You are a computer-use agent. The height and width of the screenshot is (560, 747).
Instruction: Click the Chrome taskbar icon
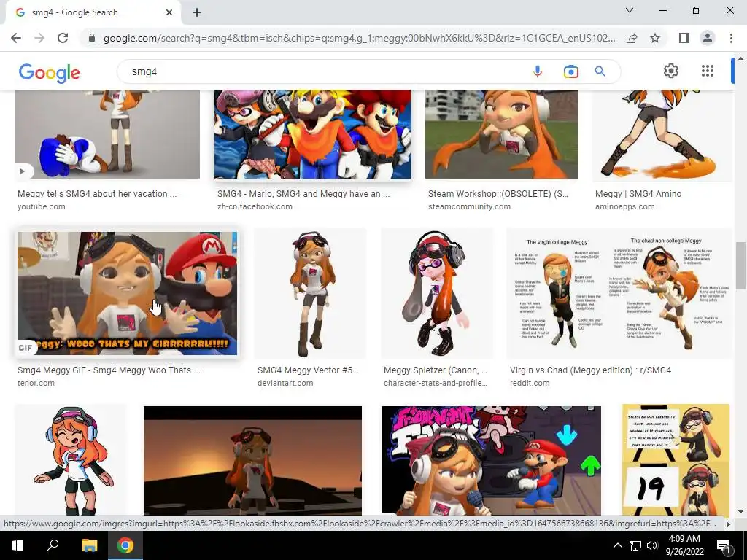point(125,545)
